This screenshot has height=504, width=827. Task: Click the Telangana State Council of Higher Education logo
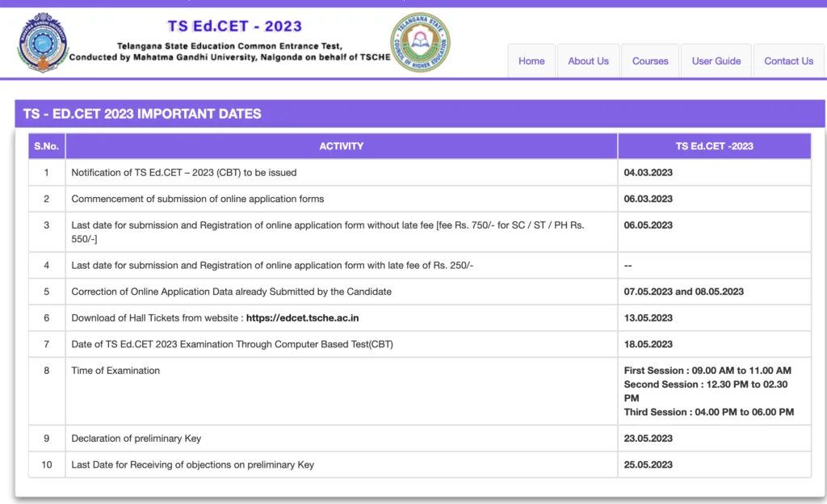420,42
